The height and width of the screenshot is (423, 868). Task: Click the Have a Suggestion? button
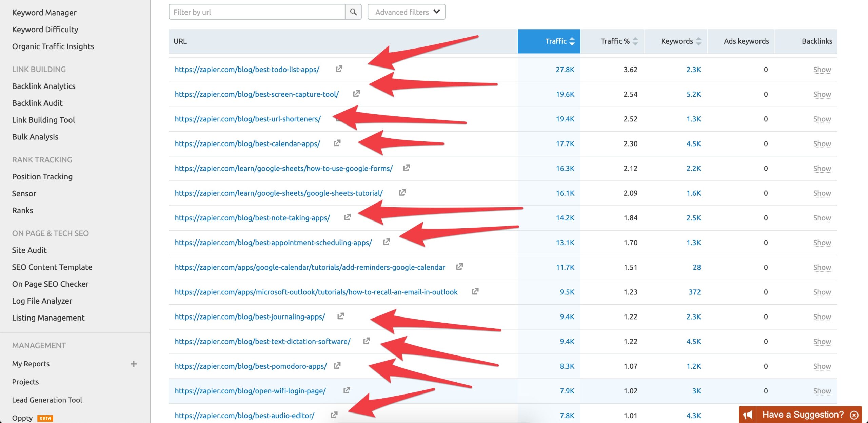pos(803,415)
